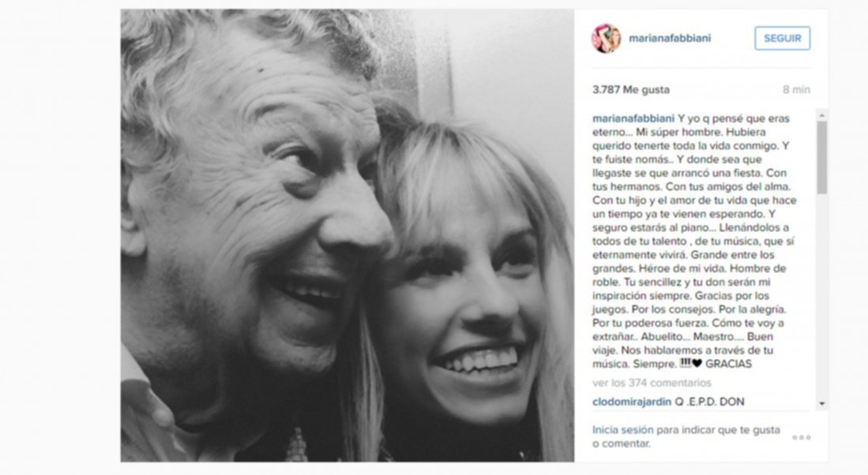The image size is (868, 475).
Task: Click the Q.E.P.D. DON comment text
Action: click(709, 402)
